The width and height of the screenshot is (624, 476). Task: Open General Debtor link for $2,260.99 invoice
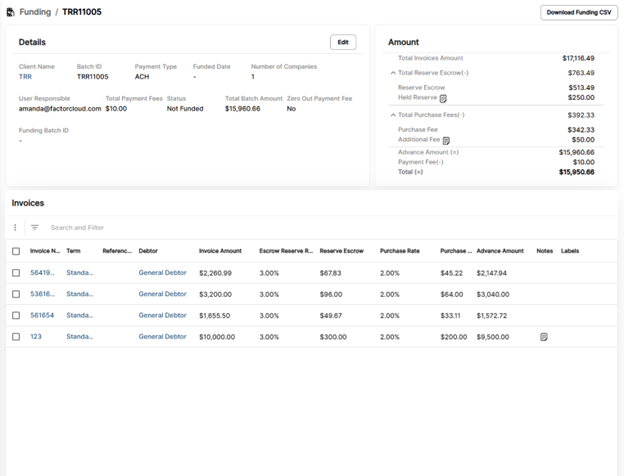(x=162, y=273)
